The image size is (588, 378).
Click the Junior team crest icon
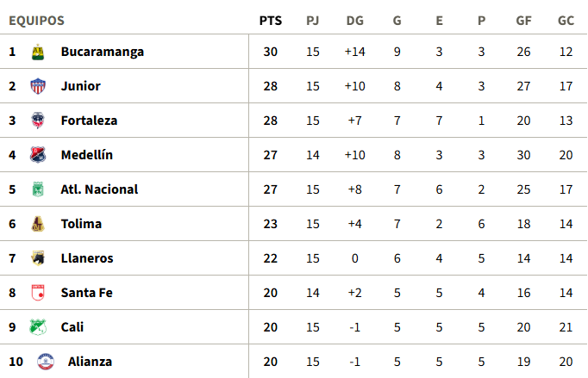click(38, 86)
